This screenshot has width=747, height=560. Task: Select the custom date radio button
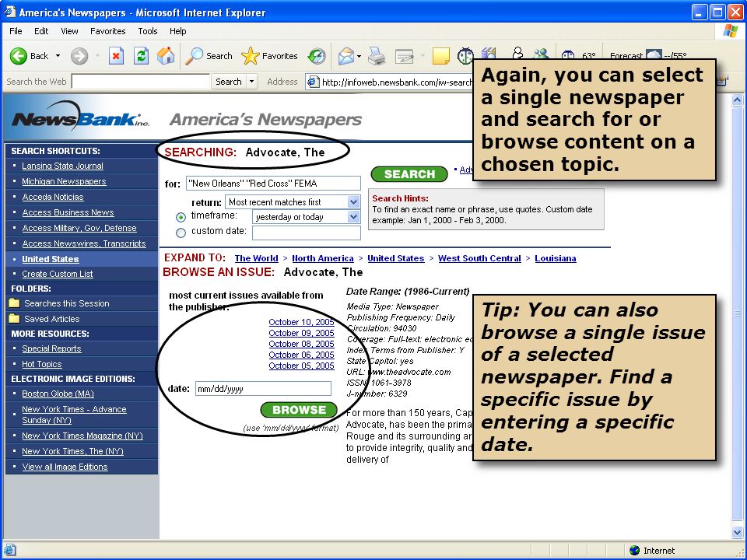[181, 233]
